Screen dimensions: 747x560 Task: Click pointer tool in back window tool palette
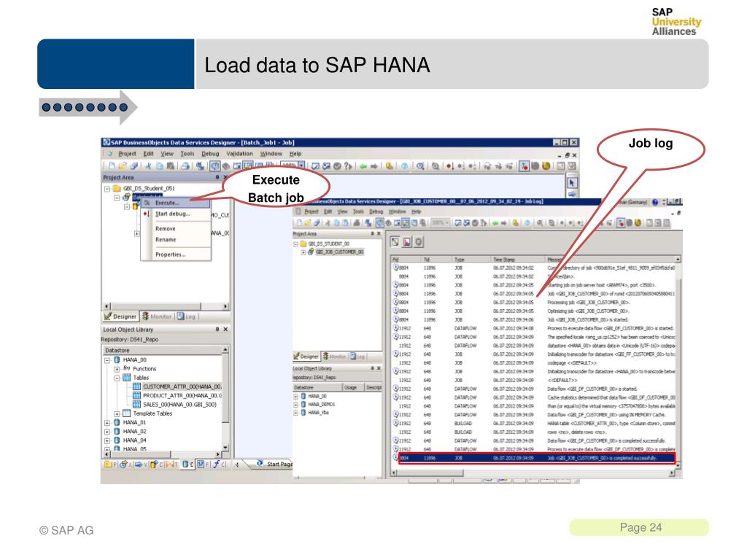tap(572, 183)
